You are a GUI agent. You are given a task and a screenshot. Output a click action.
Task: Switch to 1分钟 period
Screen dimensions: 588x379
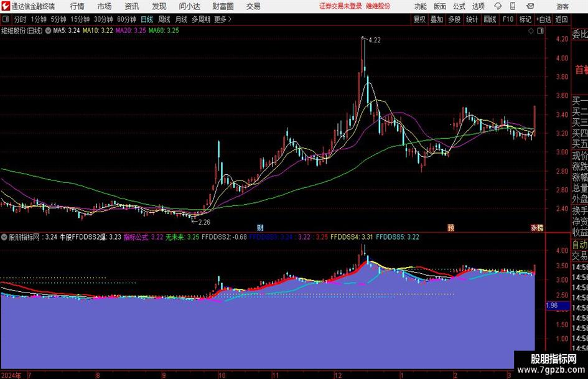pos(39,19)
